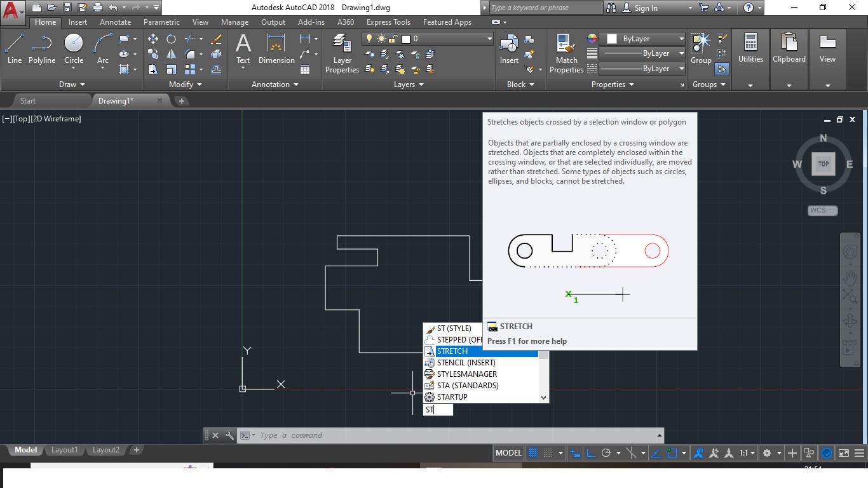Insert a Table from Annotation panel

[305, 69]
